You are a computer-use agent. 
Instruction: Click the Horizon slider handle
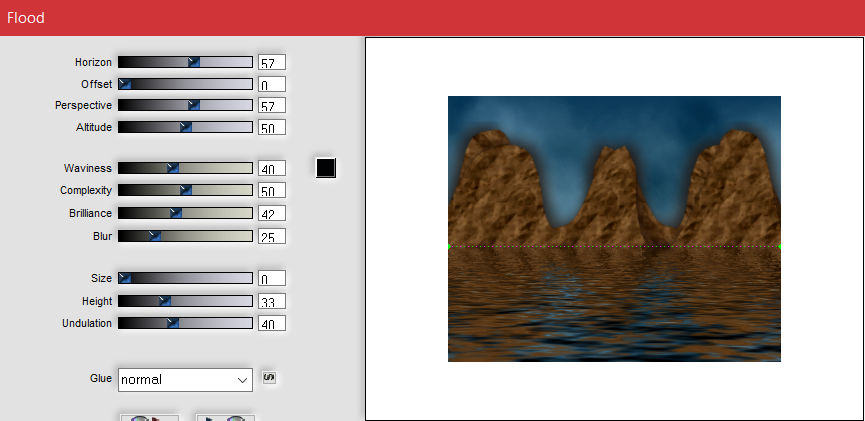194,62
